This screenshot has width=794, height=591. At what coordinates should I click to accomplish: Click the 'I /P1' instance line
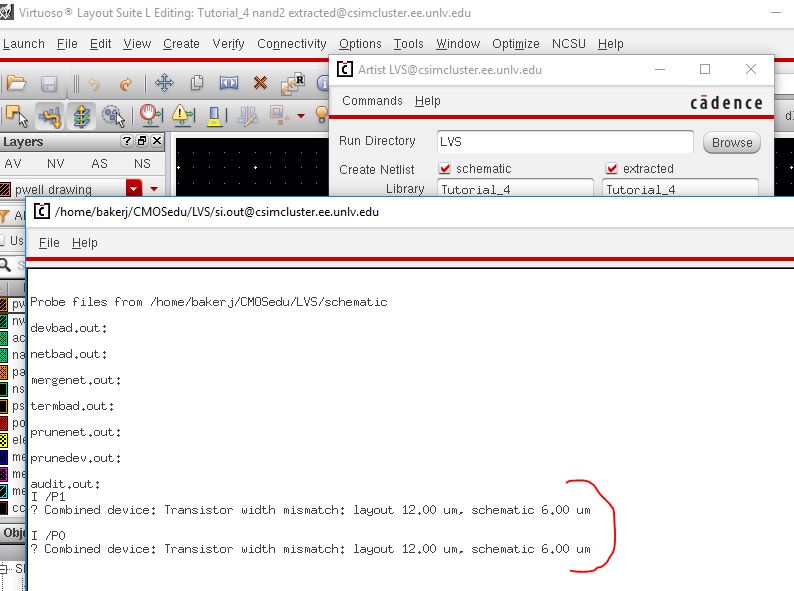[48, 497]
